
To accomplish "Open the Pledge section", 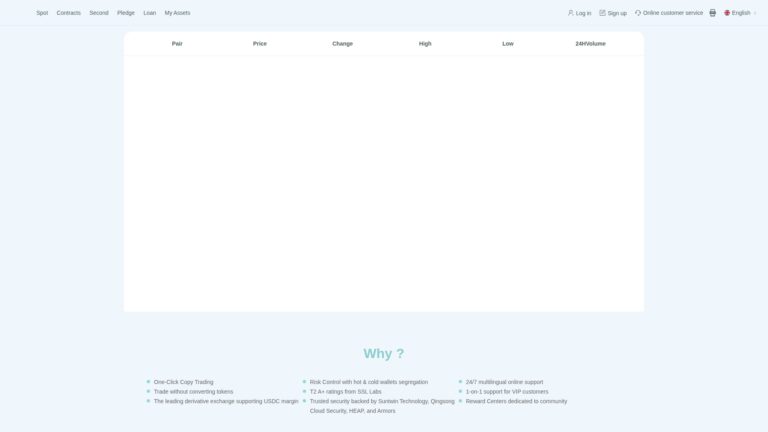I will pyautogui.click(x=126, y=13).
